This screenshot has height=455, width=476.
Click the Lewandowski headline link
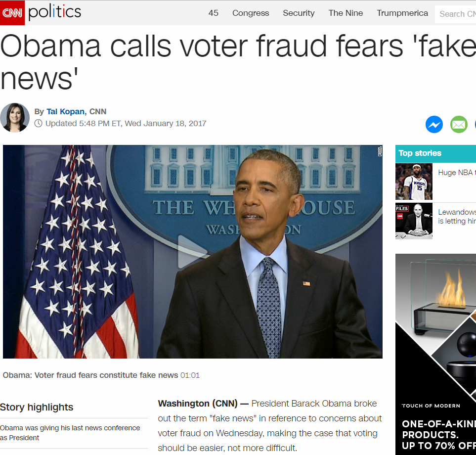(x=457, y=216)
